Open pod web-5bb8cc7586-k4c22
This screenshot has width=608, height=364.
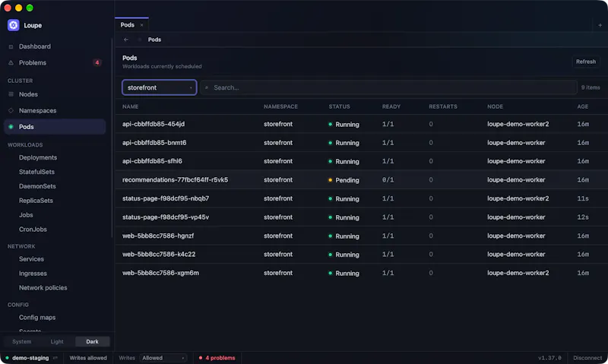[159, 255]
